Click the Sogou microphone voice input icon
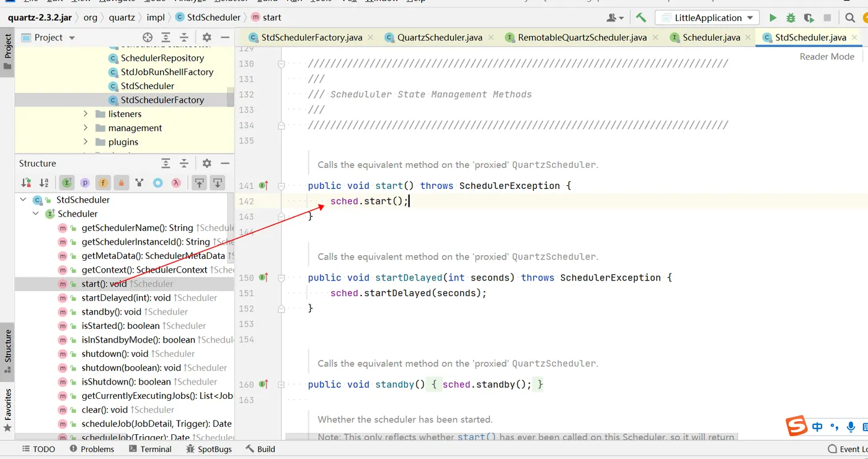The height and width of the screenshot is (459, 868). tap(851, 427)
